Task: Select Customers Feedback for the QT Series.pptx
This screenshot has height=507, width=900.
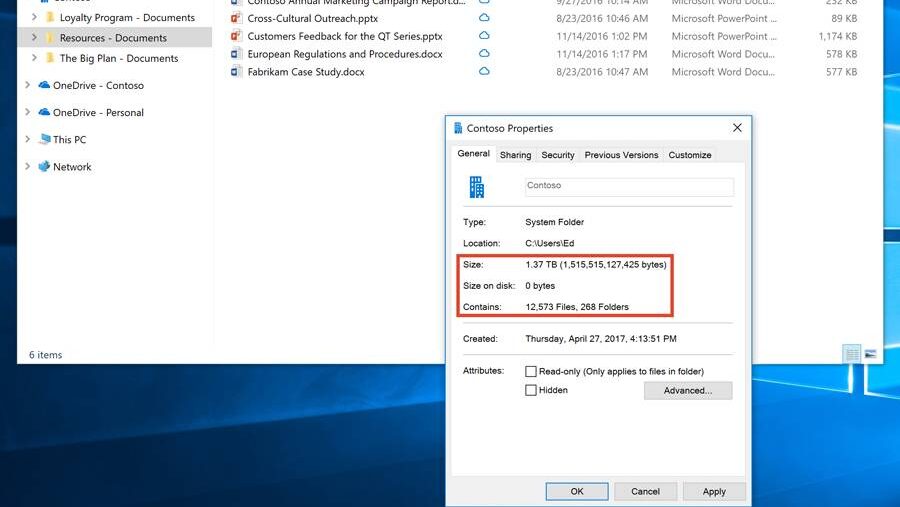Action: pyautogui.click(x=345, y=36)
